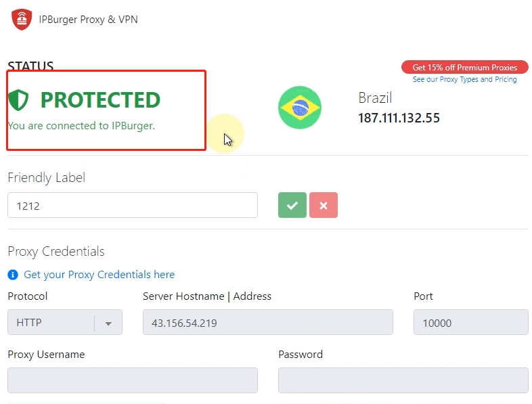Open See our Proxy Types and Pricing
The height and width of the screenshot is (404, 532).
point(464,79)
